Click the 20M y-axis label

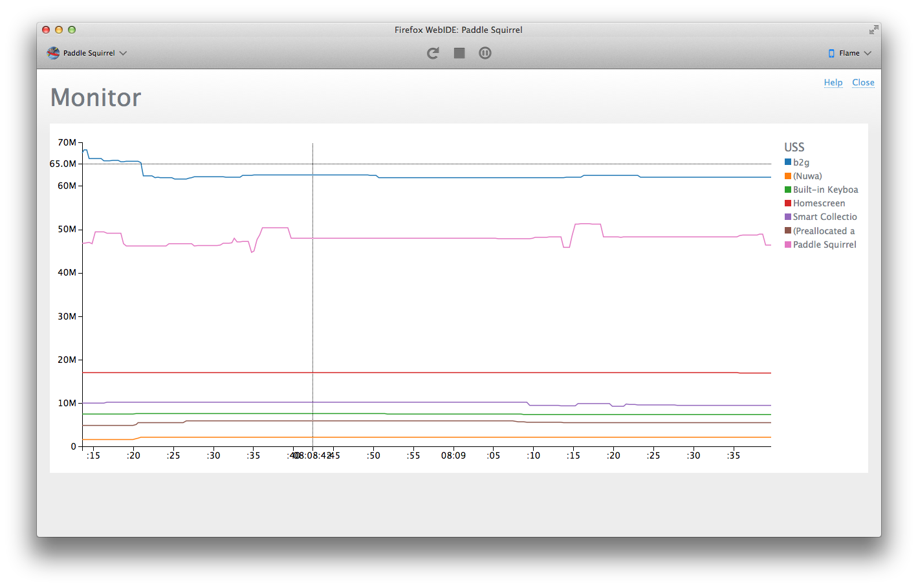(67, 360)
